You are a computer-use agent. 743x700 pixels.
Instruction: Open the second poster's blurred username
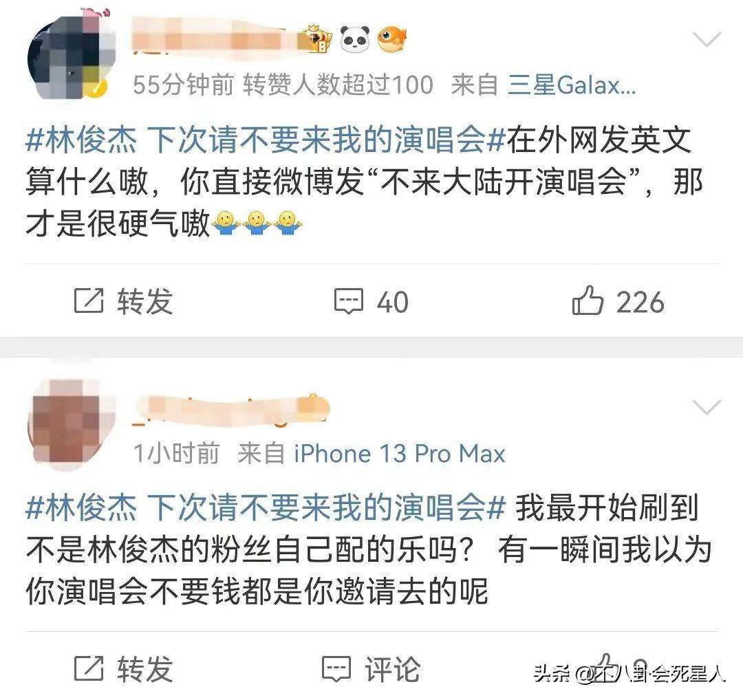[230, 410]
